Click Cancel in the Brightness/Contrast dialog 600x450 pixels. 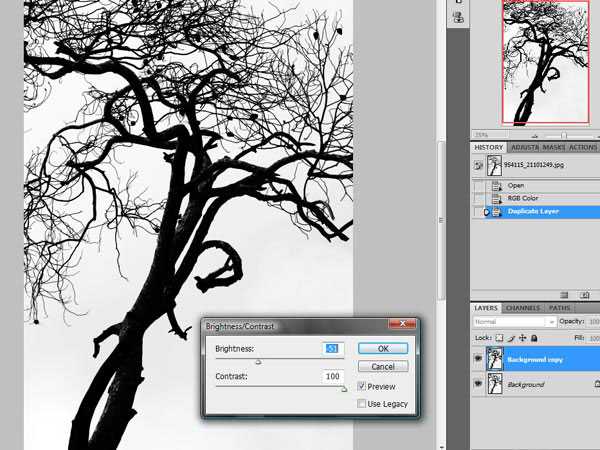pos(383,367)
